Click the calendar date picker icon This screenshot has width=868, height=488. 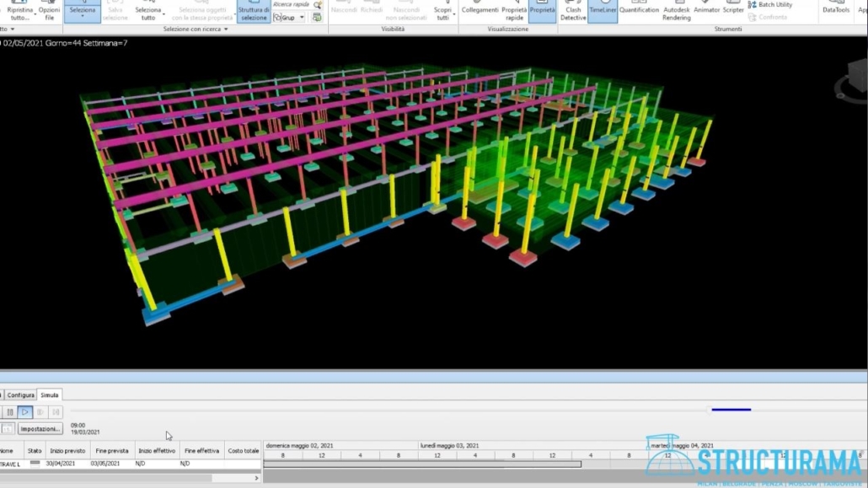pos(8,429)
